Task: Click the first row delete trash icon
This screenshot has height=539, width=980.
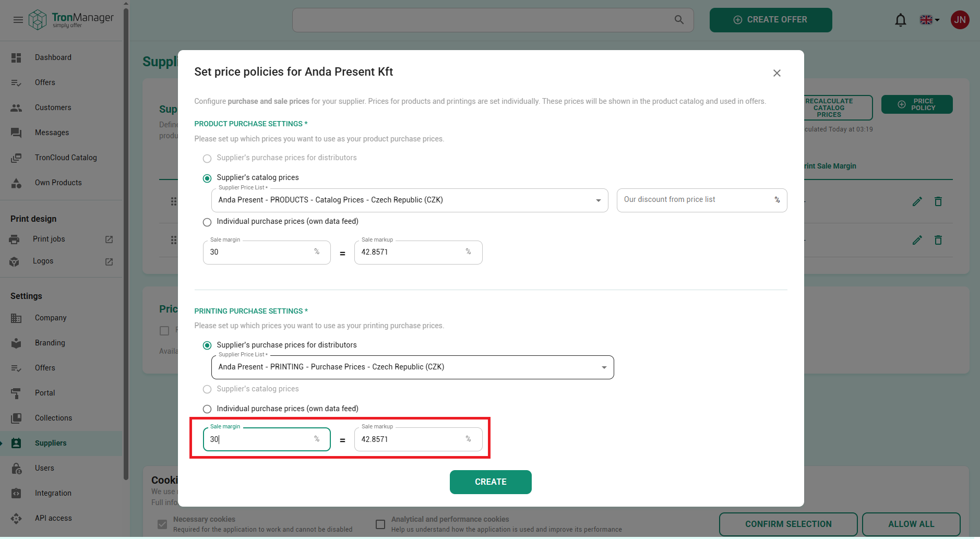Action: [x=938, y=201]
